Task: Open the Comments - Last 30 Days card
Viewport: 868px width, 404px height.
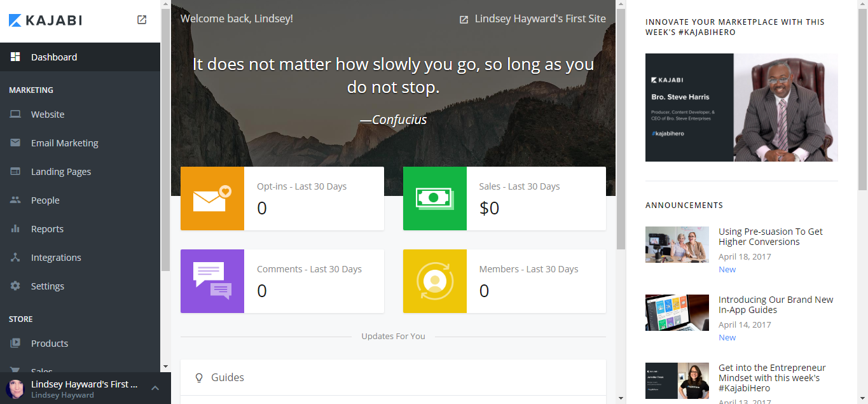Action: (282, 281)
